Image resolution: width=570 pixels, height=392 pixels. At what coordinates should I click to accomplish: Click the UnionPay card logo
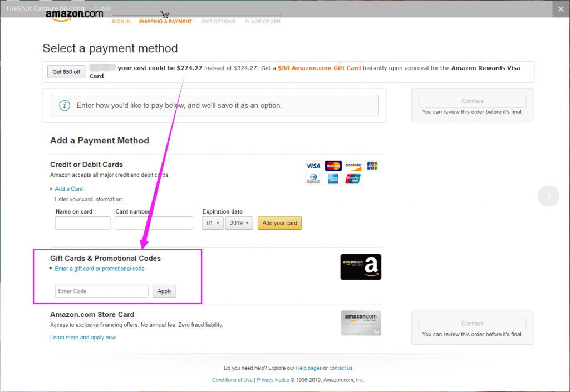tap(353, 179)
